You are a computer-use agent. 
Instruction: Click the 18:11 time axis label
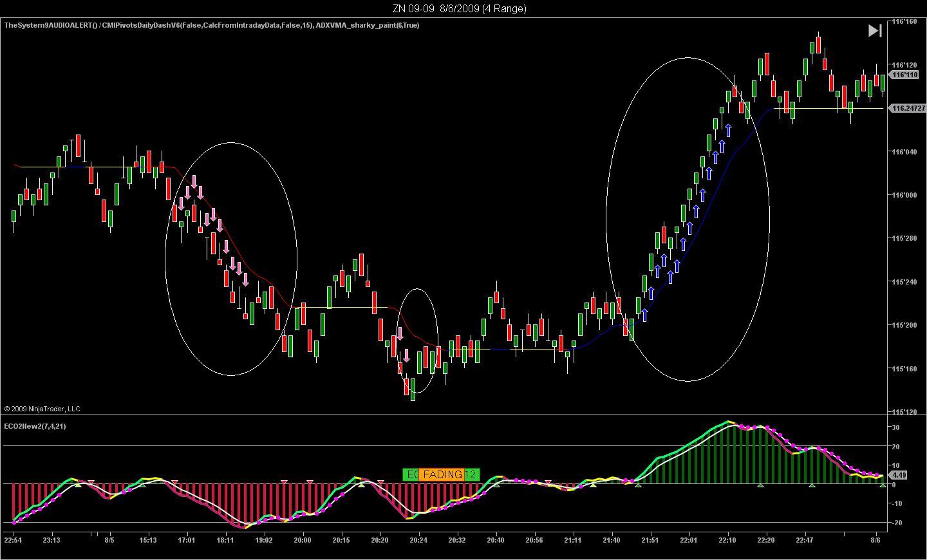225,540
